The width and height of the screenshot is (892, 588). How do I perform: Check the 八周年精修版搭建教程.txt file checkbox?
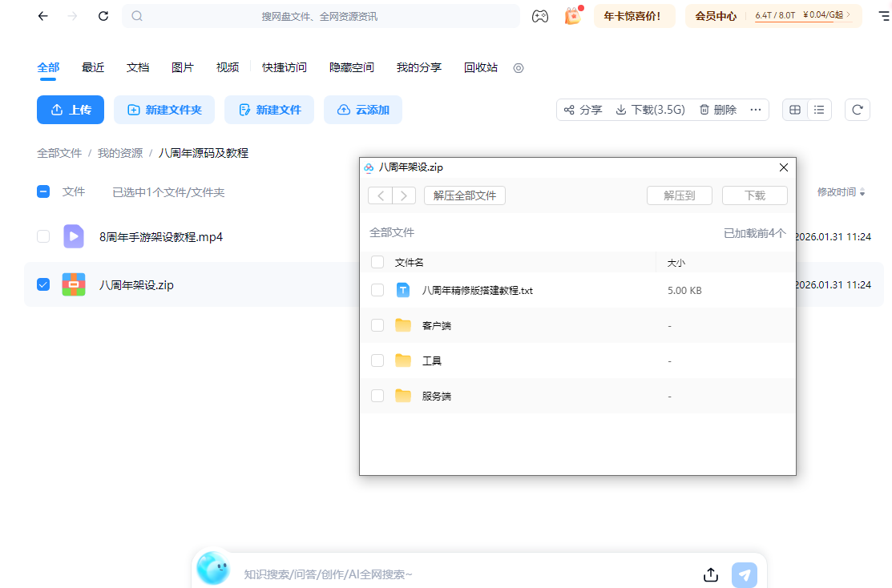coord(377,290)
